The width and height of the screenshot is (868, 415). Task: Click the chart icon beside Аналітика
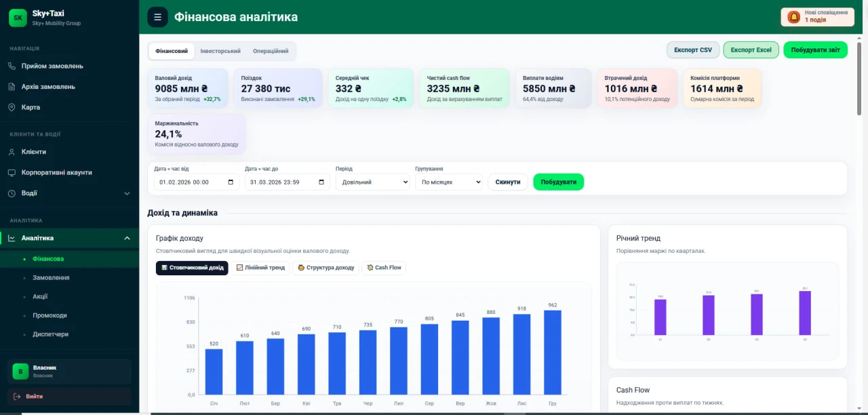click(12, 238)
